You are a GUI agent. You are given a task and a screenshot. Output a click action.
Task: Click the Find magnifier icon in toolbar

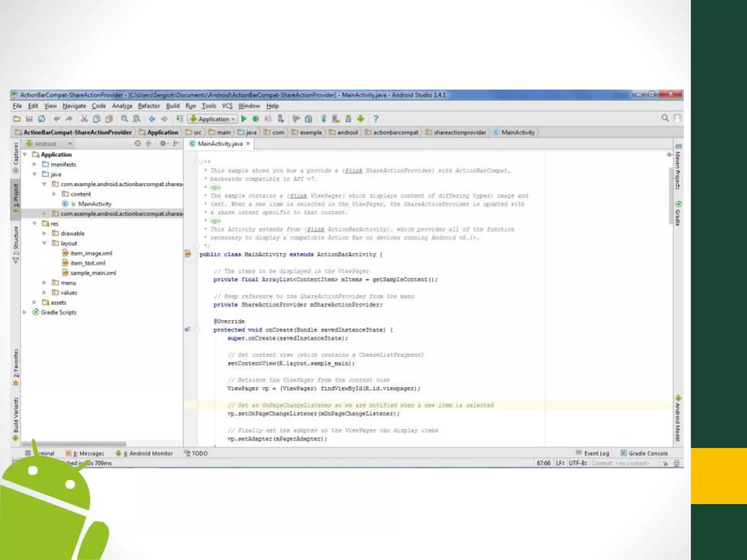124,119
